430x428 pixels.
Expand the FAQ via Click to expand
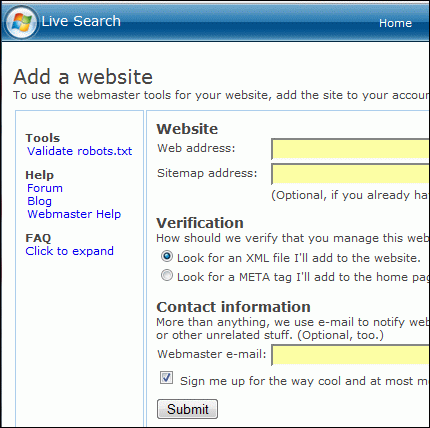70,251
